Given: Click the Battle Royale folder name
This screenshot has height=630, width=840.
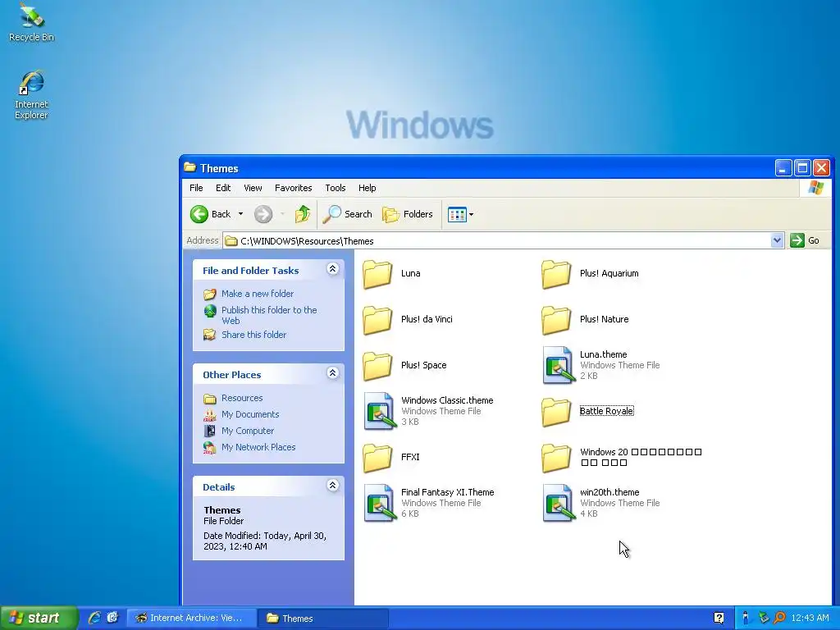Looking at the screenshot, I should click(606, 411).
